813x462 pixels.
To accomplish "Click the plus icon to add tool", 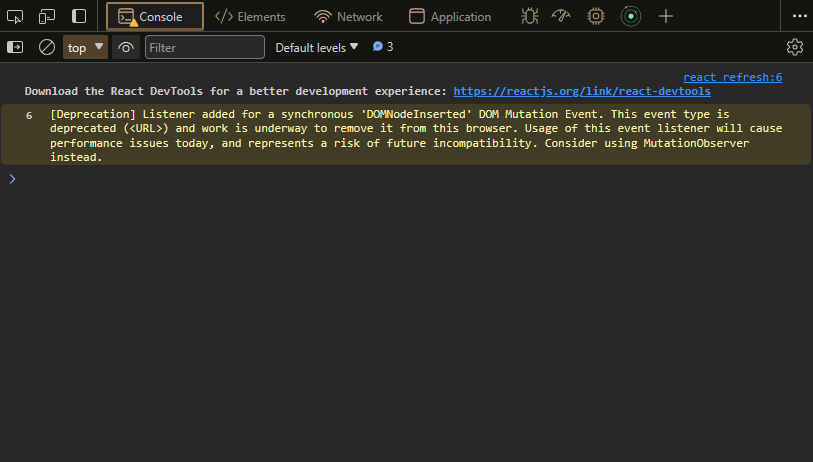I will (x=666, y=17).
